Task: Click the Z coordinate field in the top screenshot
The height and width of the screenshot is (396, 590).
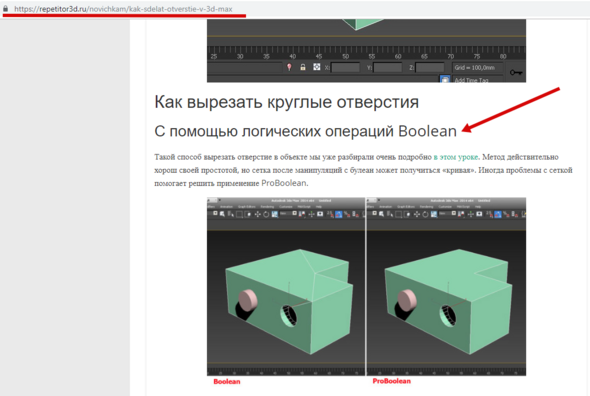Action: pos(430,68)
